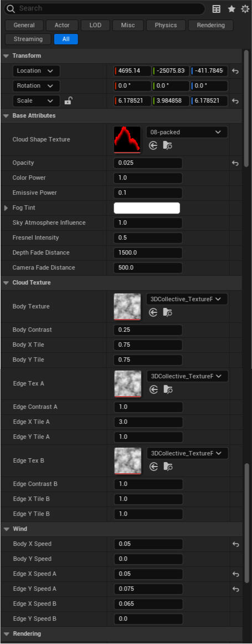Toggle the favorites star filter icon
This screenshot has height=644, width=252.
232,9
